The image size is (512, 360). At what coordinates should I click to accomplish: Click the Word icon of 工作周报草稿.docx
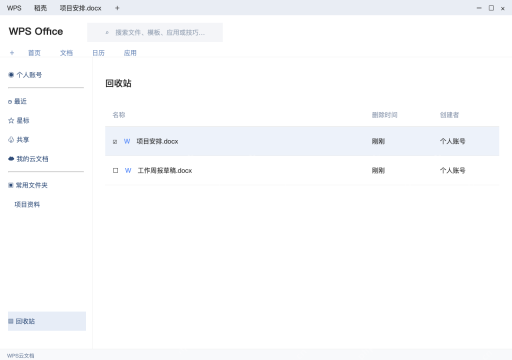[x=128, y=170]
